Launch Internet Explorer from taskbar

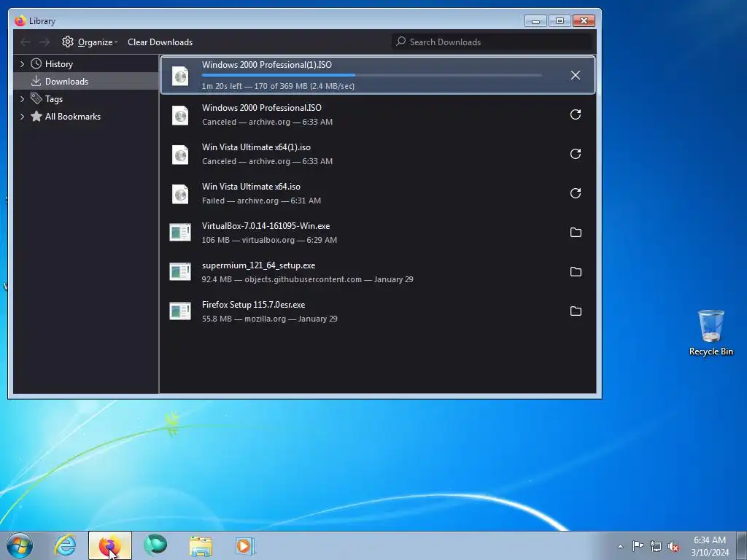[65, 545]
